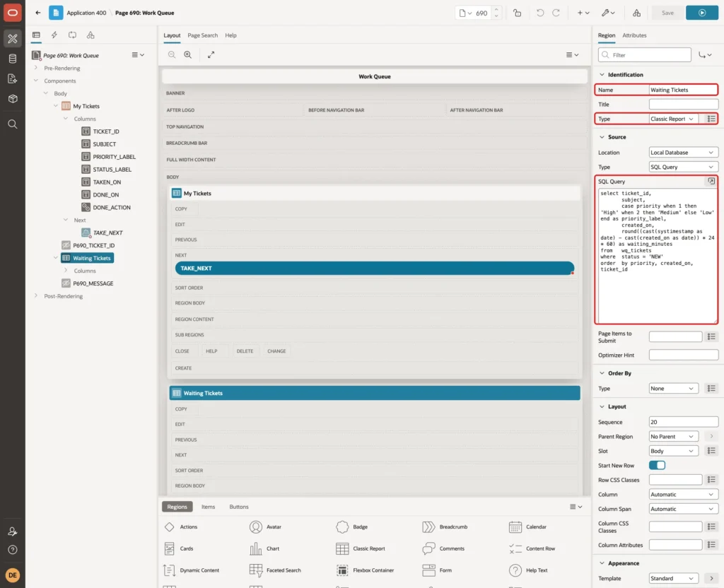Switch to the Shared Components tree tab

pos(90,35)
